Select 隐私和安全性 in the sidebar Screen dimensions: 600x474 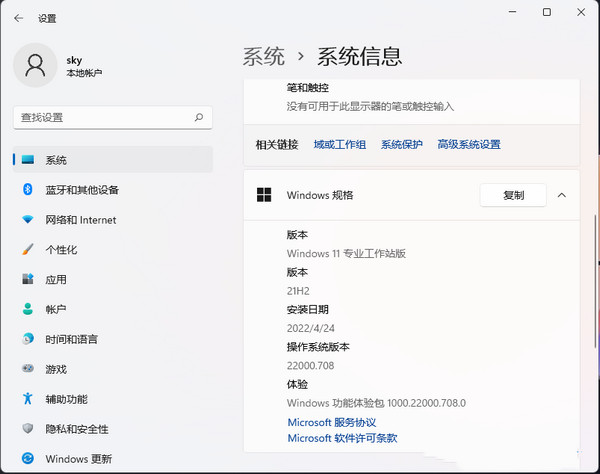pyautogui.click(x=113, y=428)
